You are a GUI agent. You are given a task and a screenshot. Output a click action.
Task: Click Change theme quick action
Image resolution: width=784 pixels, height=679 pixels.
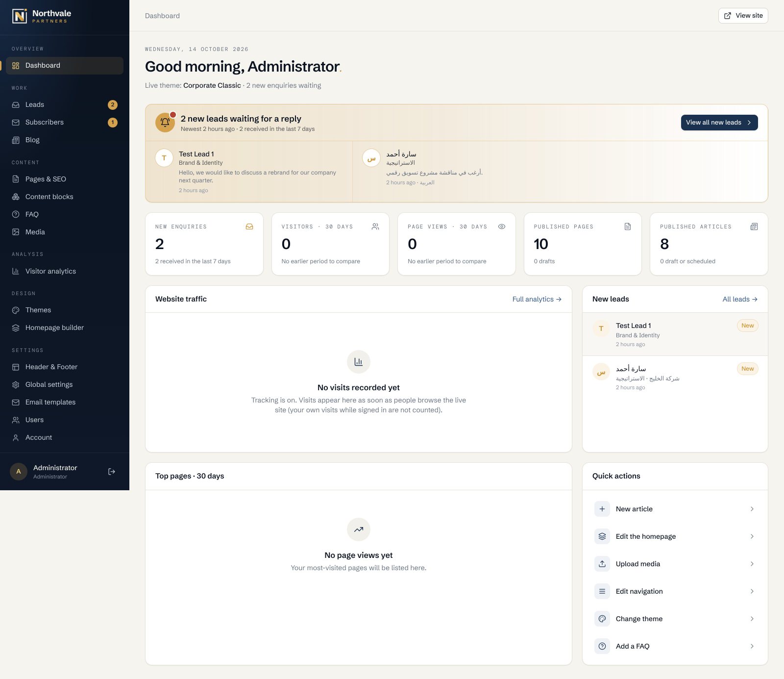tap(675, 619)
